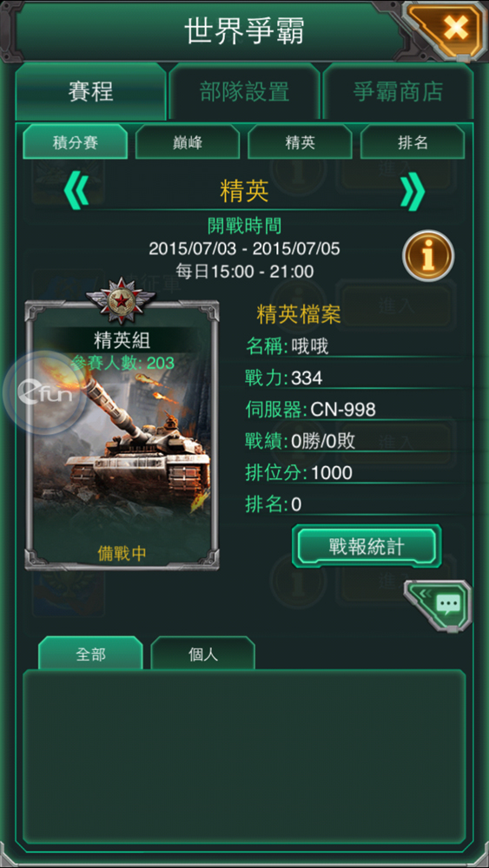Open the 精英 sub-tab

[x=301, y=142]
